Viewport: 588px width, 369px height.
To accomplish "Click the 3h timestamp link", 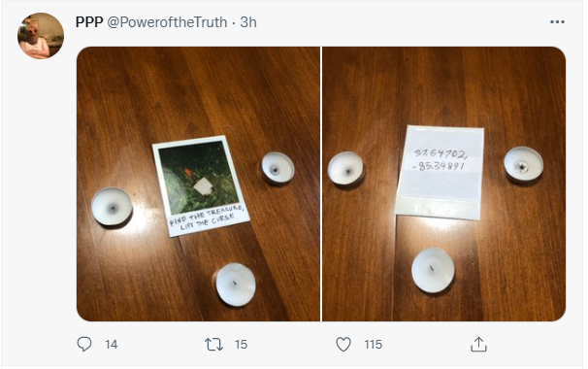I will pyautogui.click(x=248, y=22).
